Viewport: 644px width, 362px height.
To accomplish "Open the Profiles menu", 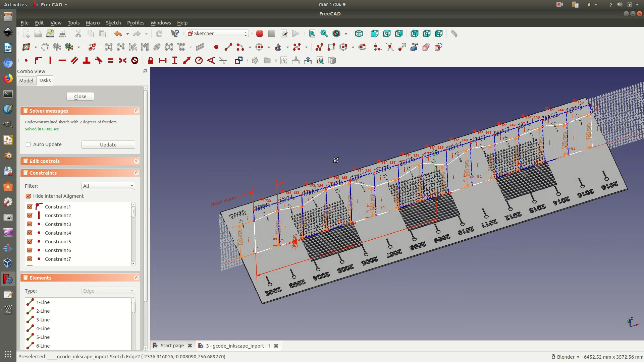I will point(136,23).
